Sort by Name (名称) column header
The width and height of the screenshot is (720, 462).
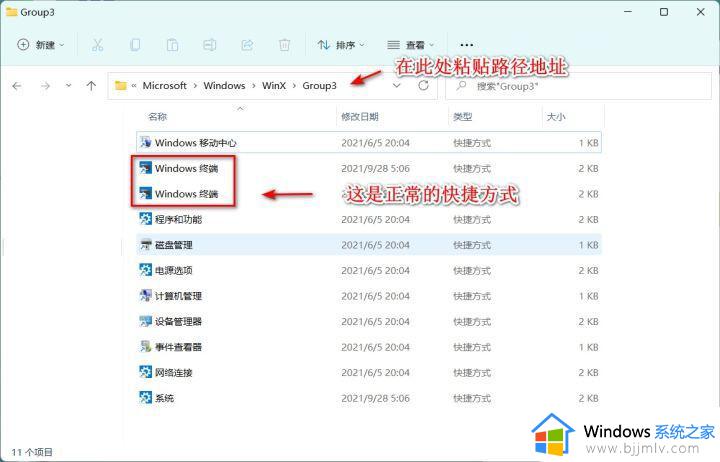click(x=158, y=117)
